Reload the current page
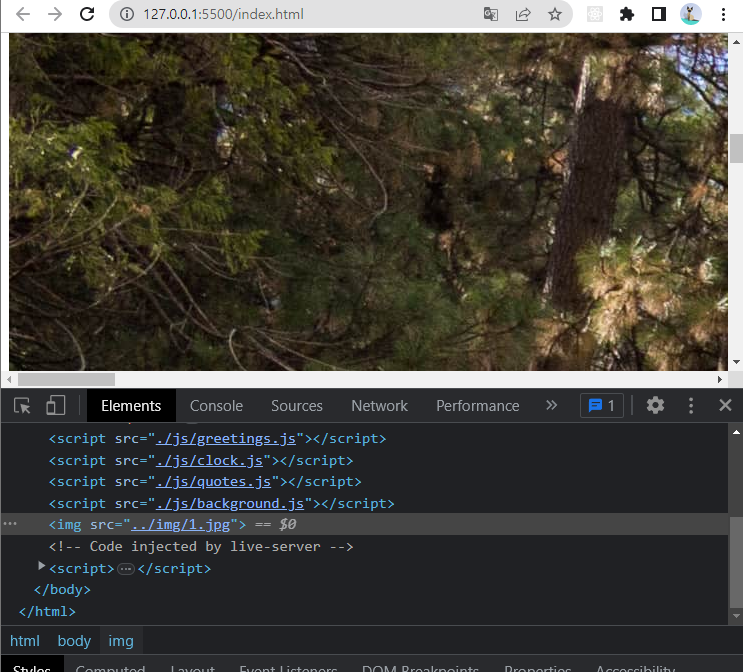 coord(87,14)
